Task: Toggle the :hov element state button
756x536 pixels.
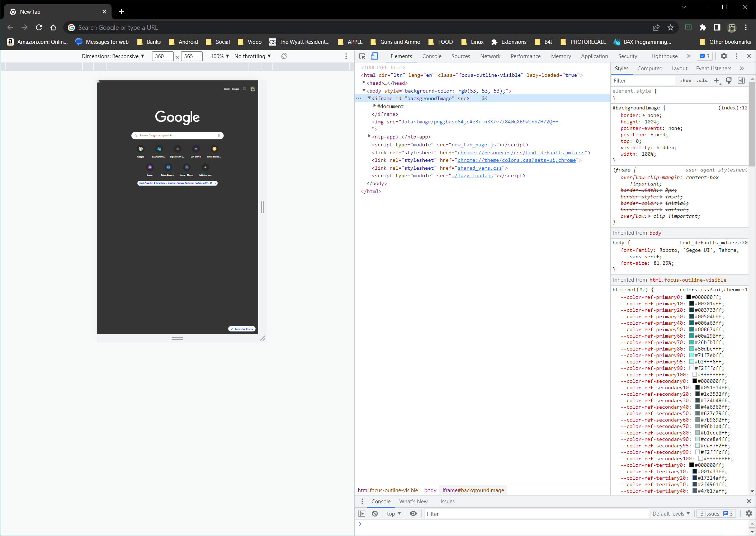Action: point(685,81)
